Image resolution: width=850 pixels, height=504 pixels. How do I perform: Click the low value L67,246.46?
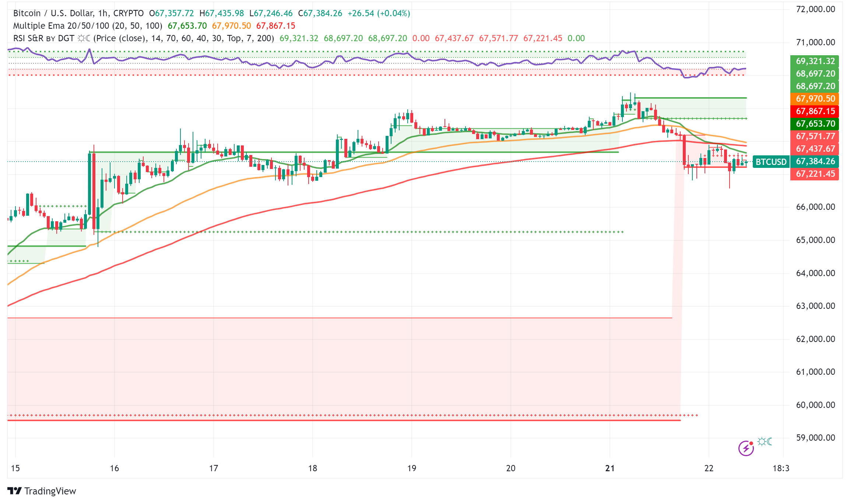coord(271,13)
